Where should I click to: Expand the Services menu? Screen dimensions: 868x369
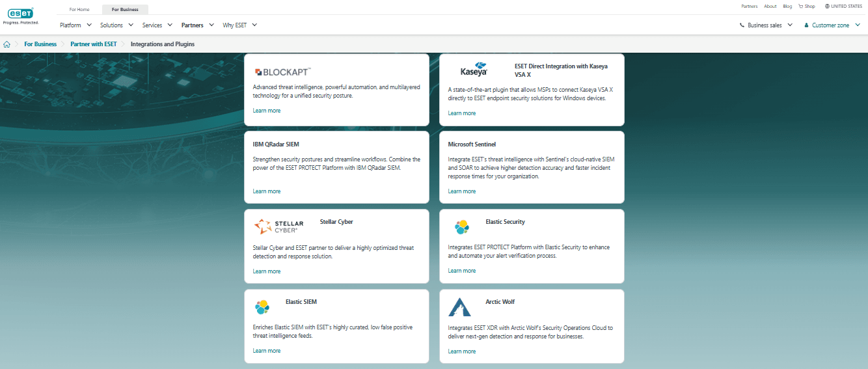[x=157, y=25]
